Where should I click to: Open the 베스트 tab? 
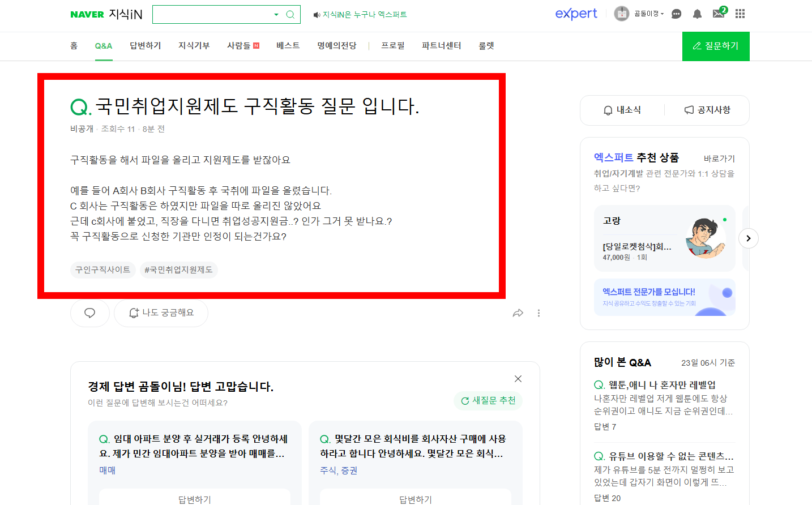288,46
